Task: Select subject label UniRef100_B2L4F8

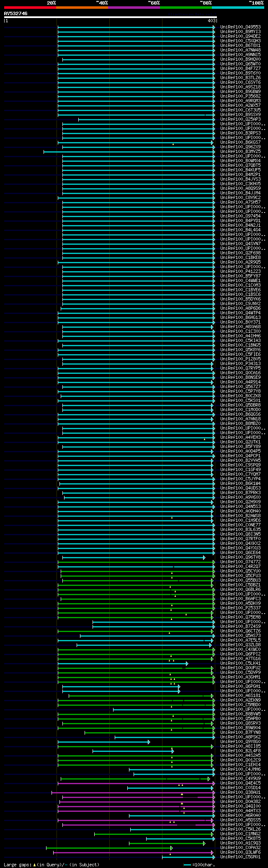Action: coord(241,751)
